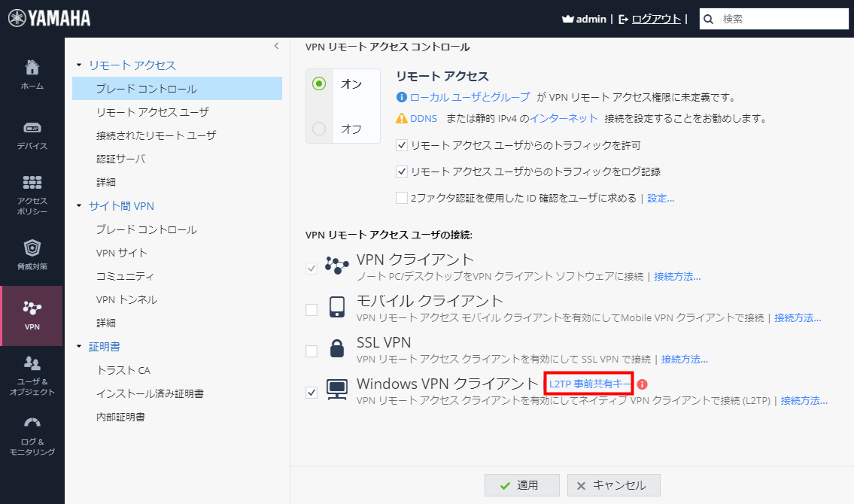This screenshot has height=504, width=854.
Task: Click the 適用 button to apply changes
Action: click(521, 484)
